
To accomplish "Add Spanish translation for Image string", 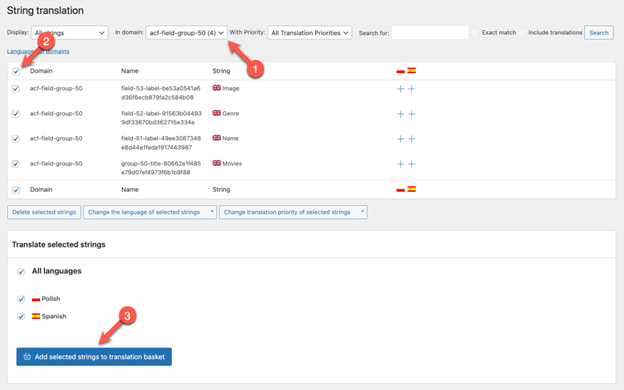I will (411, 89).
